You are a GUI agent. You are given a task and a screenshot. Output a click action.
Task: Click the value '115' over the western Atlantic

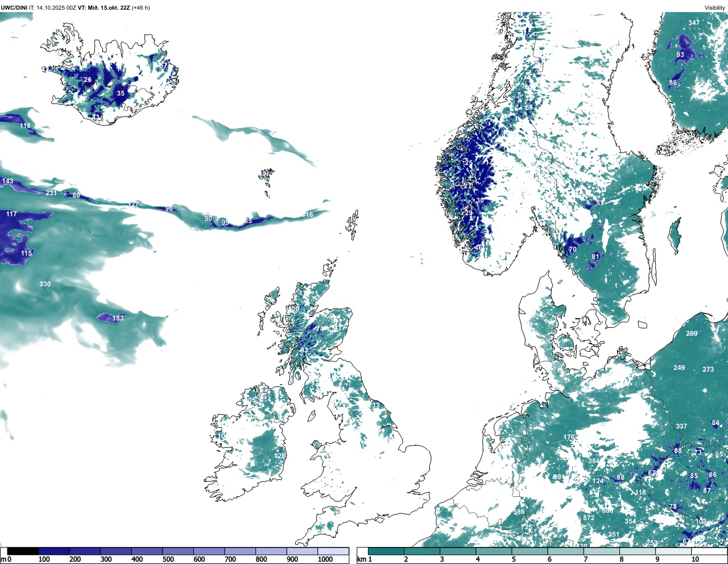tap(26, 253)
